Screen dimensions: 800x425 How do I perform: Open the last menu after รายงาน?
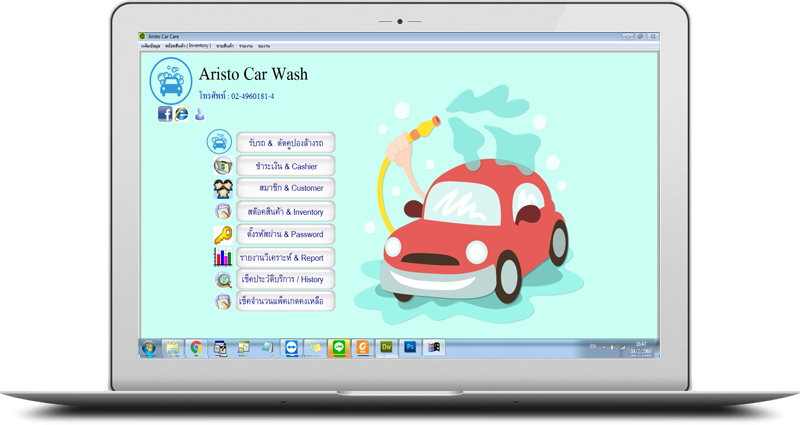pyautogui.click(x=264, y=46)
